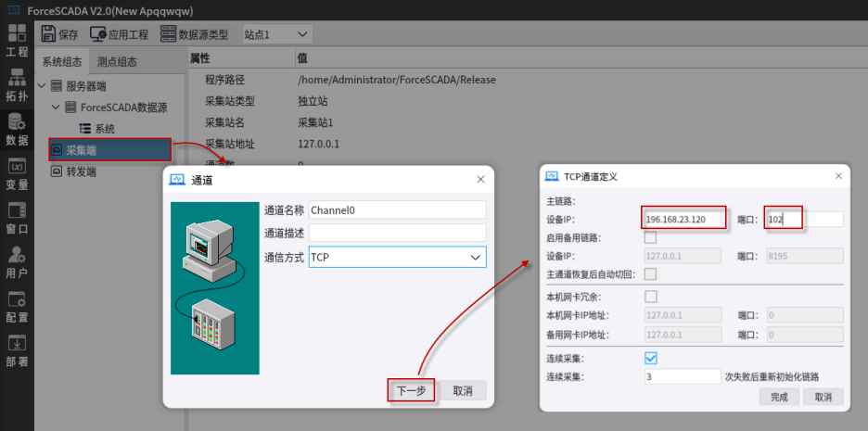Open the 工程 project sidebar icon

click(17, 41)
